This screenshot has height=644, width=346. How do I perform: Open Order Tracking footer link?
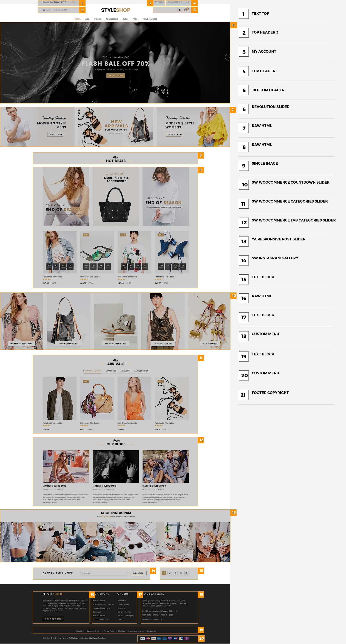tap(123, 604)
